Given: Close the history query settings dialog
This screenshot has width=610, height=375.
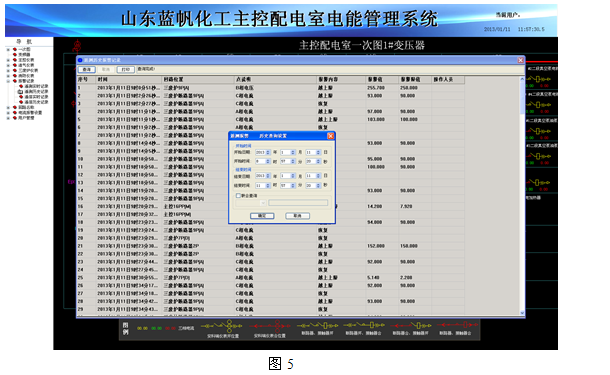Looking at the screenshot, I should [x=330, y=136].
